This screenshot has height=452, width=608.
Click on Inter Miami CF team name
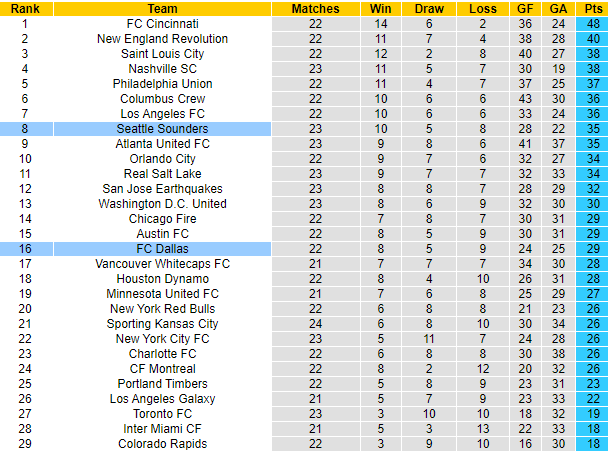click(x=163, y=429)
